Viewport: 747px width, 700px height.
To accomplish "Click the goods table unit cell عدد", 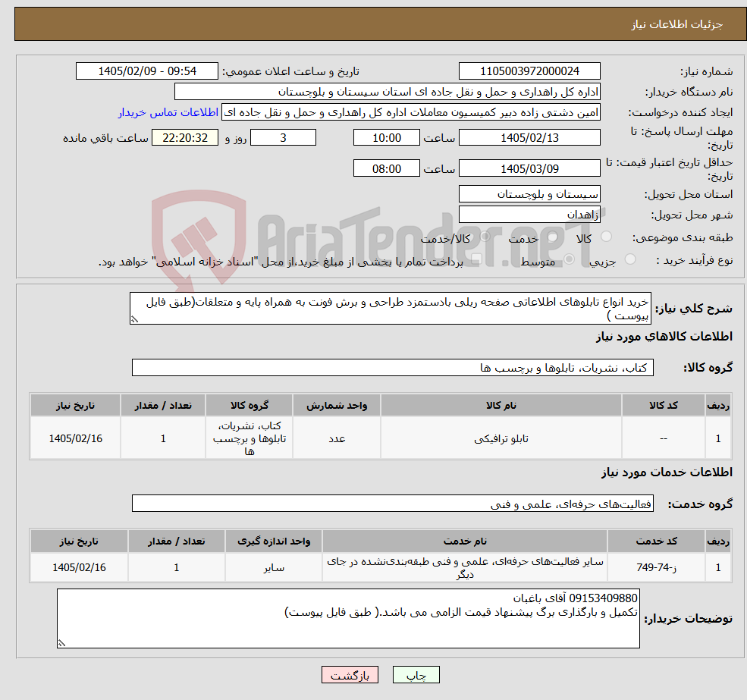I will (x=337, y=438).
